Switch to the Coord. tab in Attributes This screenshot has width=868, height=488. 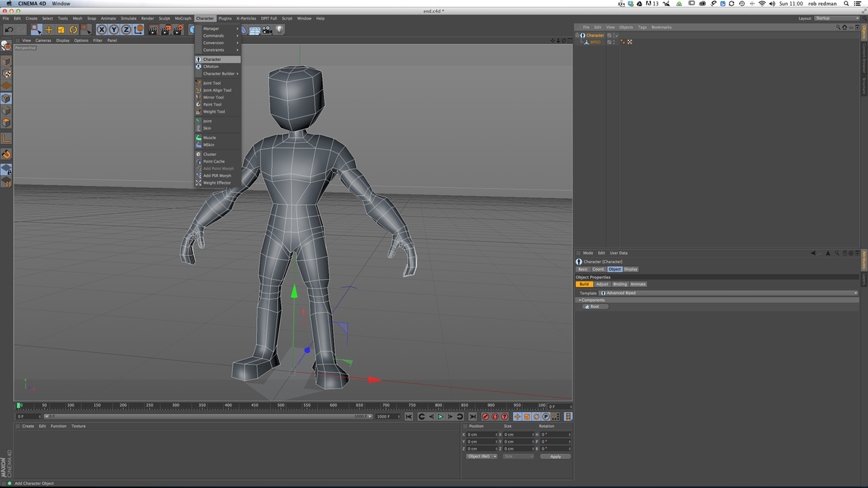pyautogui.click(x=600, y=268)
